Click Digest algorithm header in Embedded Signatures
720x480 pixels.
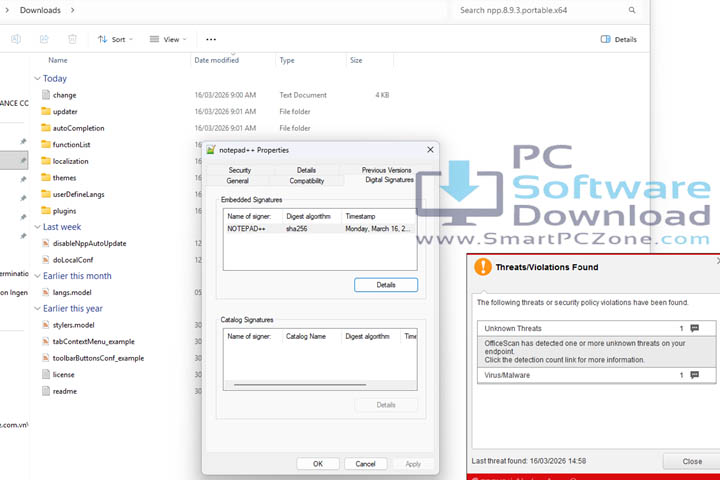(x=311, y=216)
